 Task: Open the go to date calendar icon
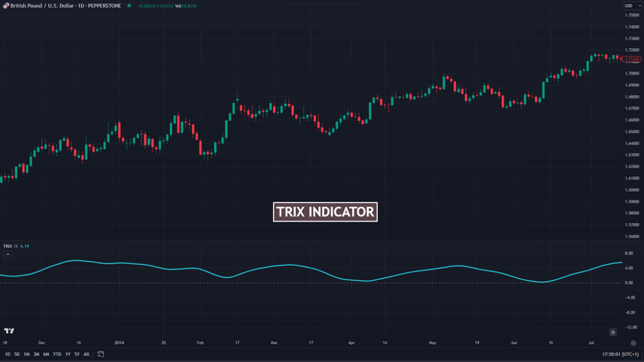tap(100, 354)
